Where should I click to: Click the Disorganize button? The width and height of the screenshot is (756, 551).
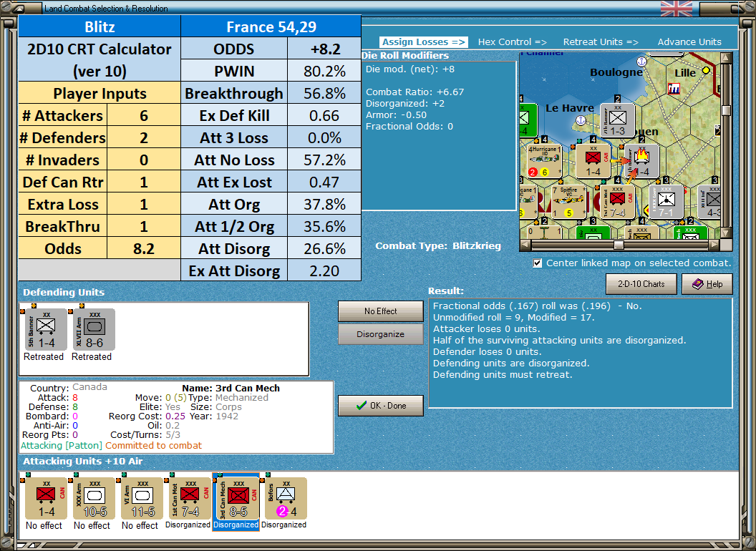tap(380, 334)
